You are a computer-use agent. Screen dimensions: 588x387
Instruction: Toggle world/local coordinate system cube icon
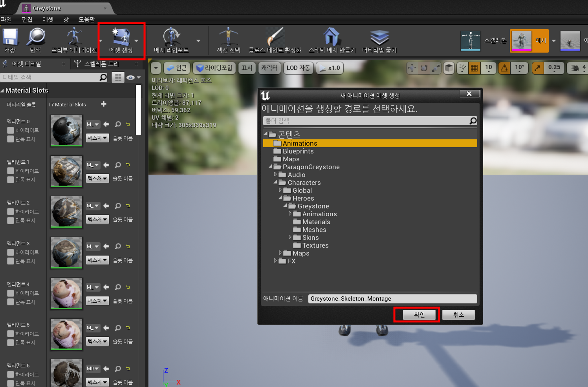coord(449,68)
